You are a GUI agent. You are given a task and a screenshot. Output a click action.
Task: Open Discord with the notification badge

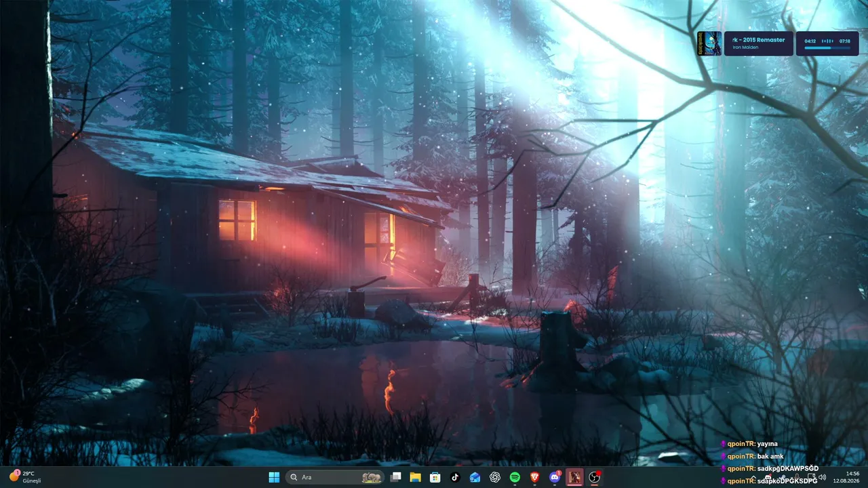[x=555, y=477]
